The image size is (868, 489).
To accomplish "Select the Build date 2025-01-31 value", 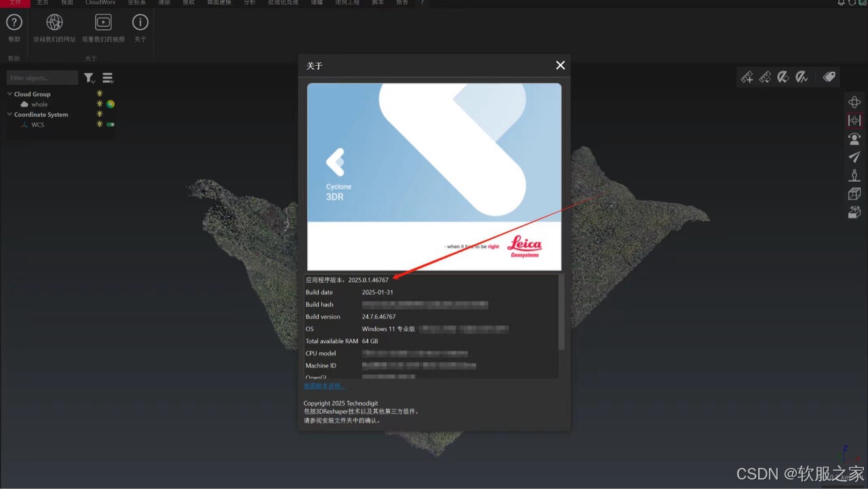I will (378, 292).
